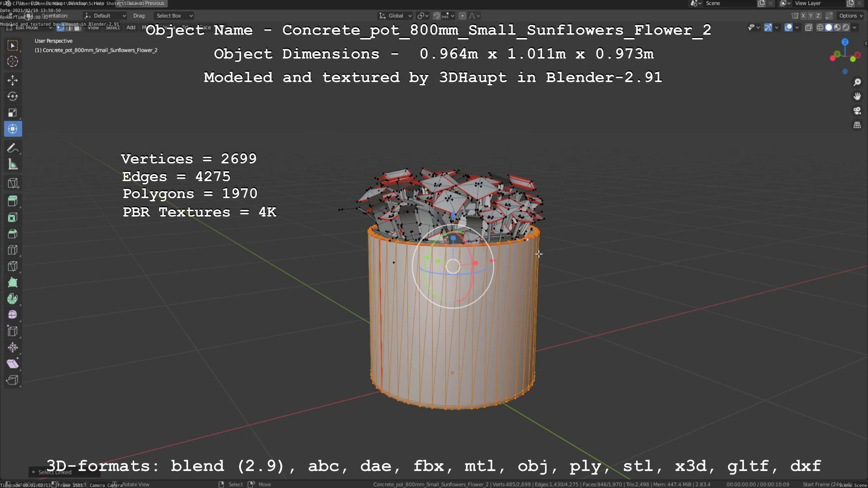Select the Loop Cut tool

(13, 250)
